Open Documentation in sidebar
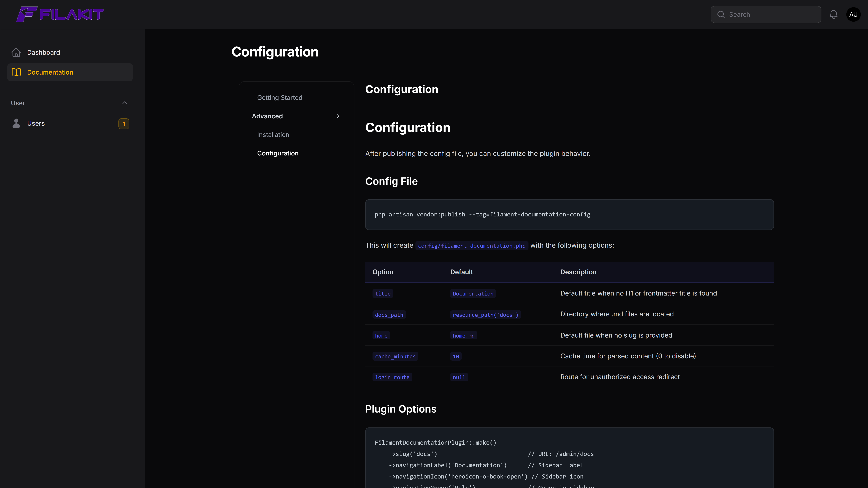Image resolution: width=868 pixels, height=488 pixels. 70,72
